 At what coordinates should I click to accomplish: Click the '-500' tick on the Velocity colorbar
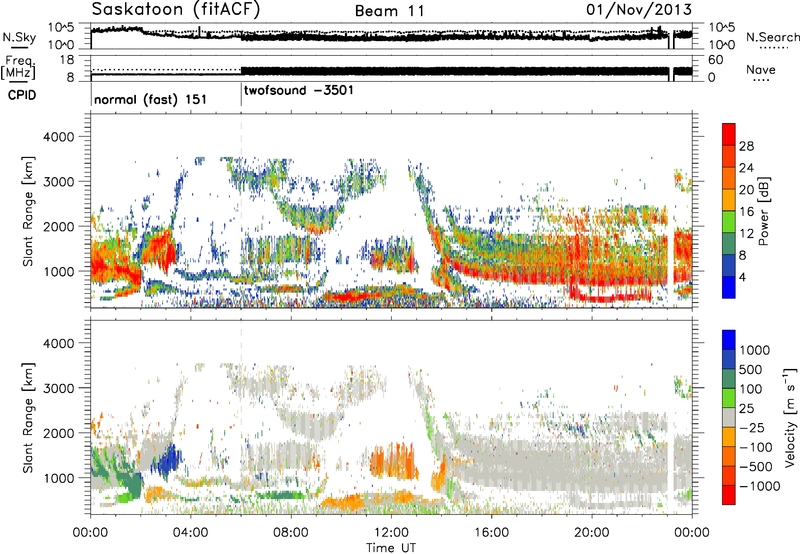coord(756,467)
